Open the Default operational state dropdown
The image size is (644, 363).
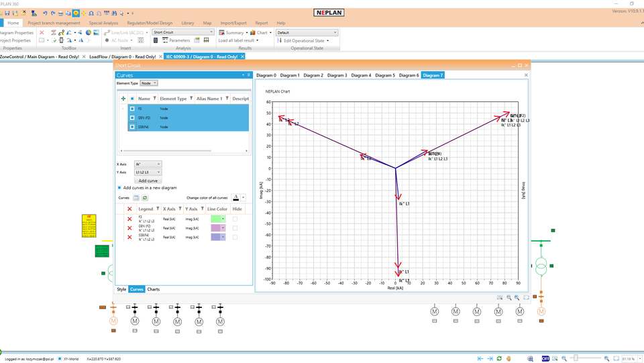[x=307, y=32]
